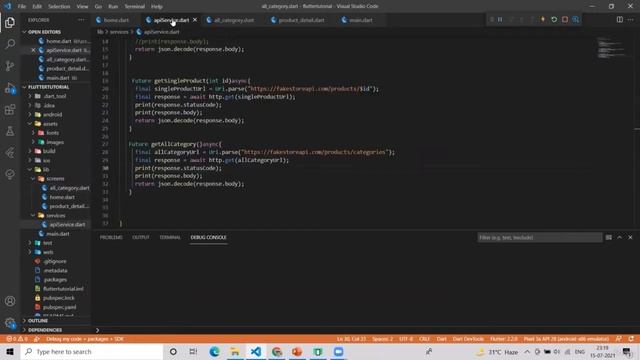Click the Debug Console filter input field
The width and height of the screenshot is (640, 360).
(540, 238)
